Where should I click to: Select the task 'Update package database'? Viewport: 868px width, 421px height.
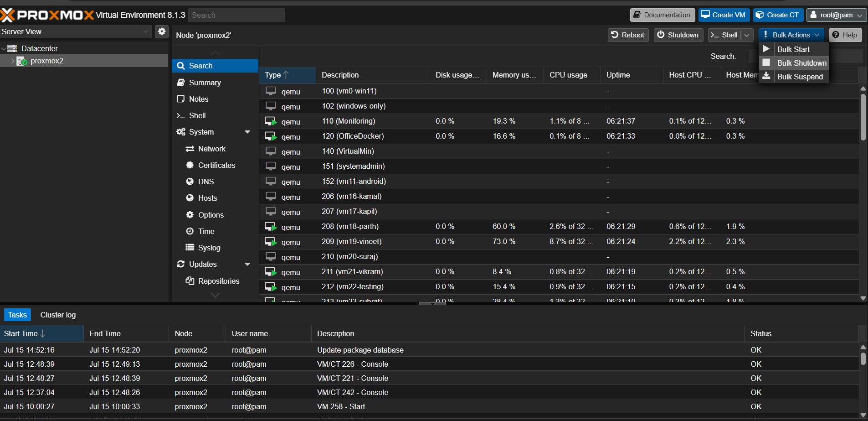pyautogui.click(x=429, y=350)
